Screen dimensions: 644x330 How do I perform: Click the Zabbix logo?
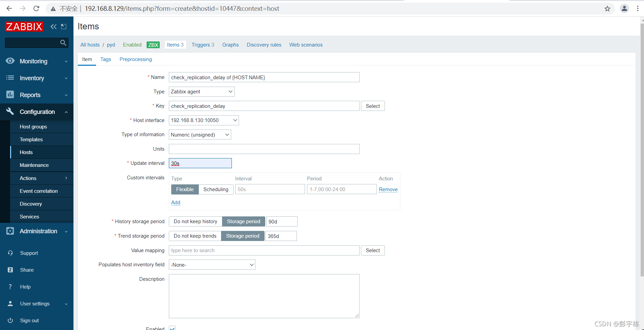24,27
